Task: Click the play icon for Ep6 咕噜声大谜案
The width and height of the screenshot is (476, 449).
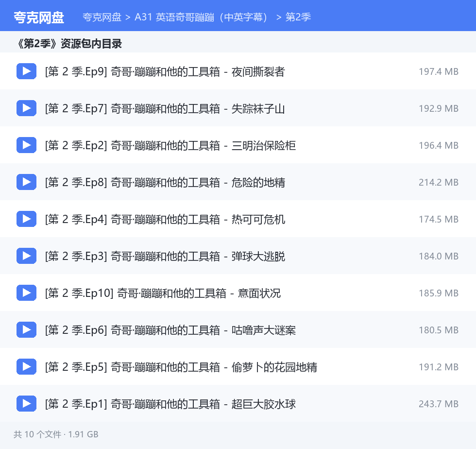Action: pos(26,329)
